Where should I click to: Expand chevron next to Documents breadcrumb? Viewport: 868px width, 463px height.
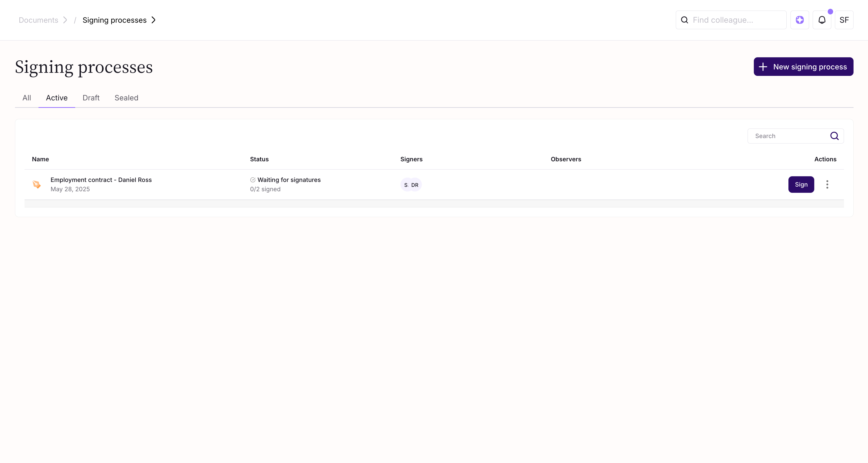pos(65,20)
